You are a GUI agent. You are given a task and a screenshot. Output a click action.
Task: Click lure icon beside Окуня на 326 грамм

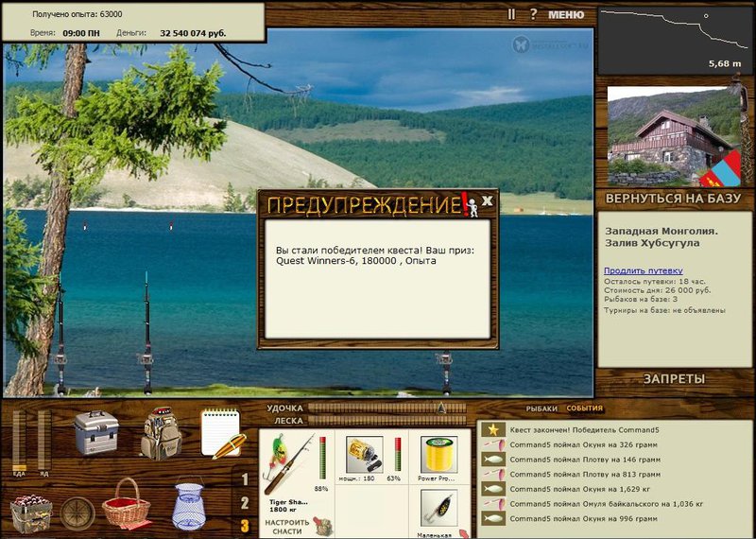pos(493,444)
